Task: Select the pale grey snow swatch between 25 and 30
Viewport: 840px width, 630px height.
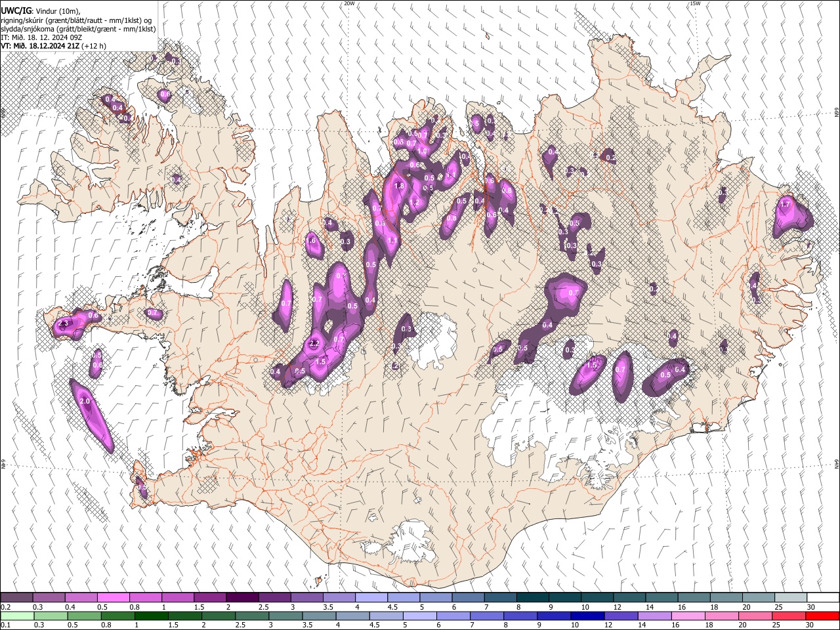Action: [790, 597]
